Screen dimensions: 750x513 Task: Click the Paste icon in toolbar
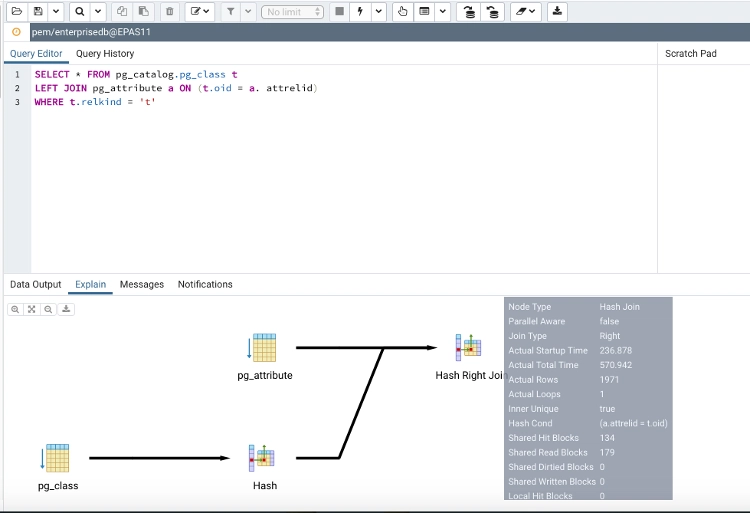(x=143, y=11)
